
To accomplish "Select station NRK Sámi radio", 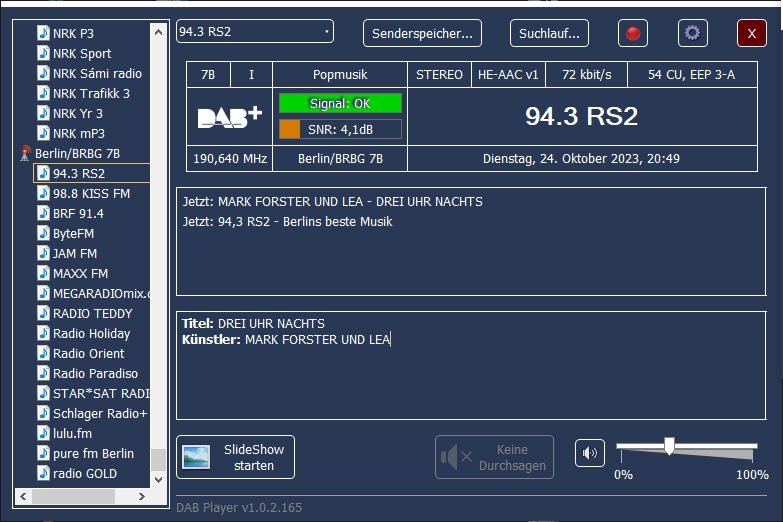I will [x=97, y=73].
